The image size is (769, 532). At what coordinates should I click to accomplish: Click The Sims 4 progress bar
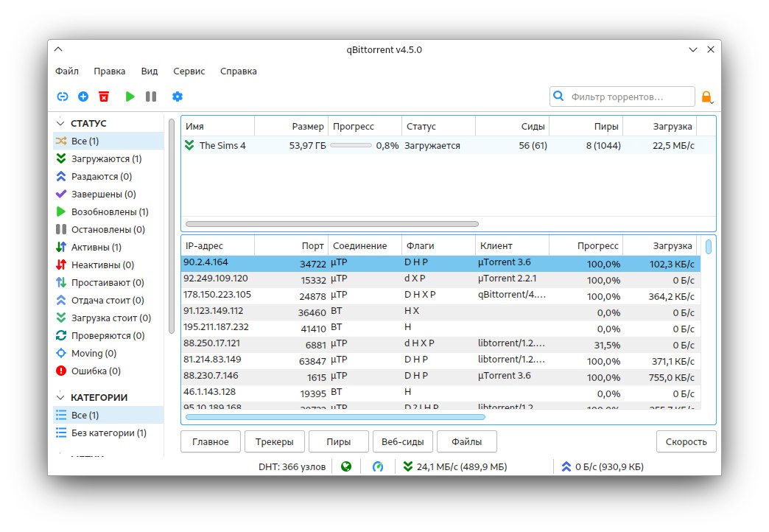pyautogui.click(x=351, y=146)
